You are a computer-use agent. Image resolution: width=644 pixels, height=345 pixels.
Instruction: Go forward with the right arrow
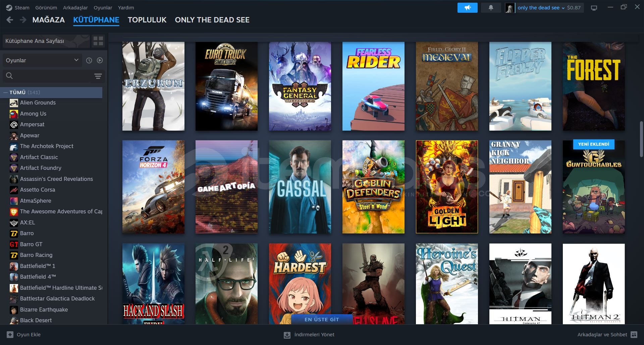coord(23,20)
